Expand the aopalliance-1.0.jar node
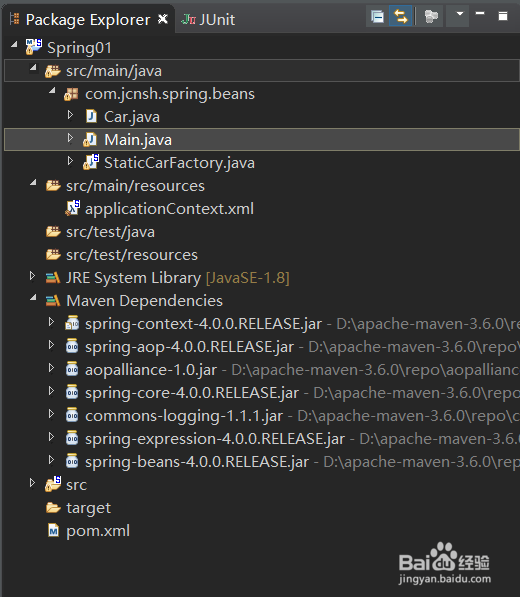520x597 pixels. 51,367
